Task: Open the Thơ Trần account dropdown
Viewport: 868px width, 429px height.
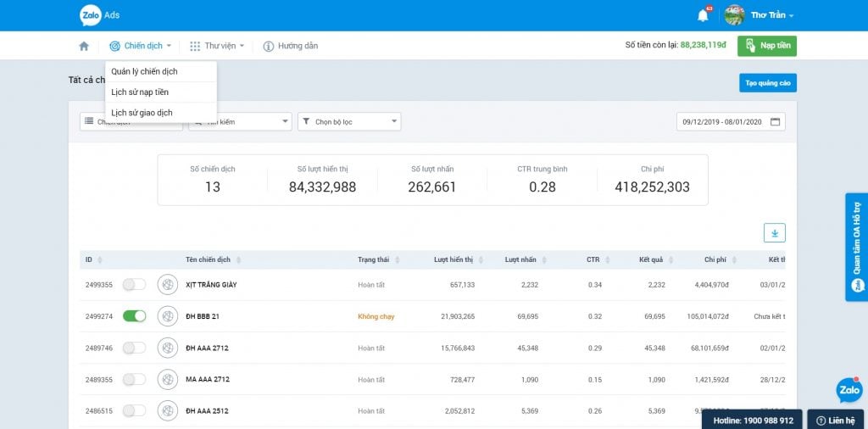Action: pyautogui.click(x=771, y=15)
